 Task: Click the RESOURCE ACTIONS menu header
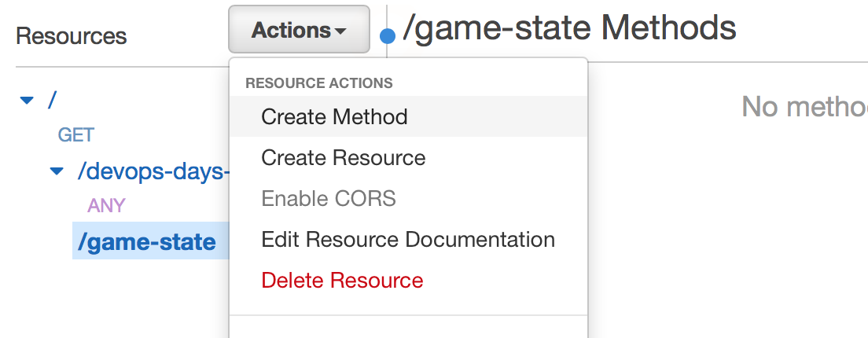coord(319,83)
